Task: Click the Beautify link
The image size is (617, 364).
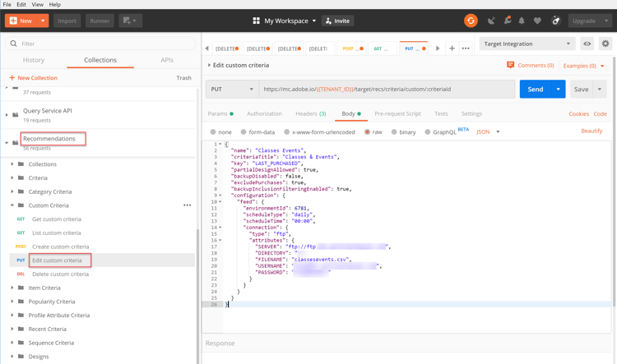Action: [591, 131]
